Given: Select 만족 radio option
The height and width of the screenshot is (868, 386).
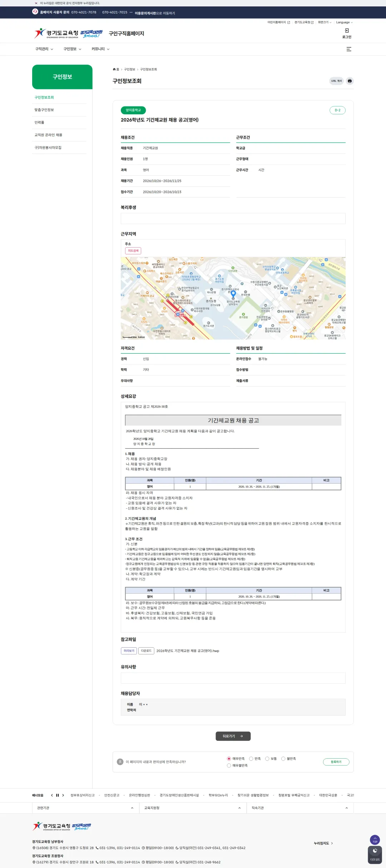Looking at the screenshot, I should coord(251,759).
